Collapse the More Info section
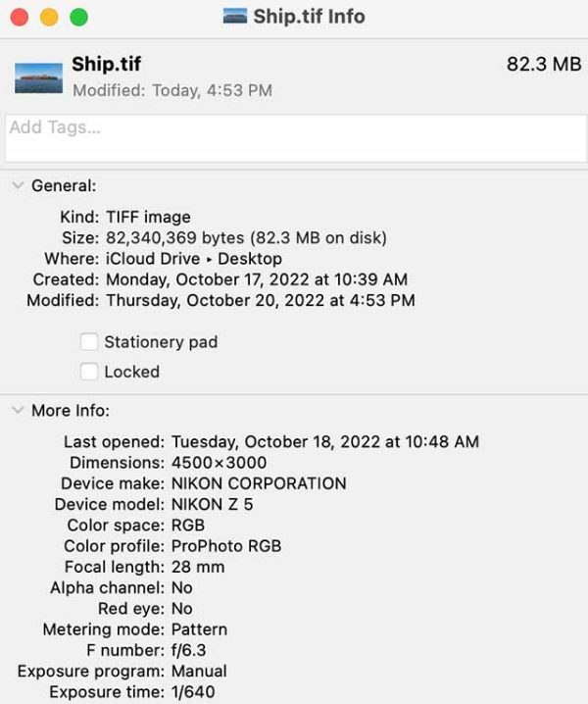Image resolution: width=588 pixels, height=704 pixels. pyautogui.click(x=18, y=411)
